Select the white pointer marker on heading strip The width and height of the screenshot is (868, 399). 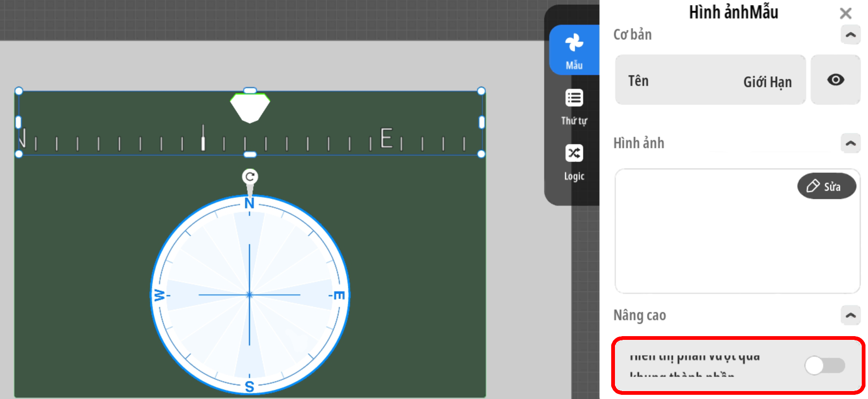click(x=250, y=108)
